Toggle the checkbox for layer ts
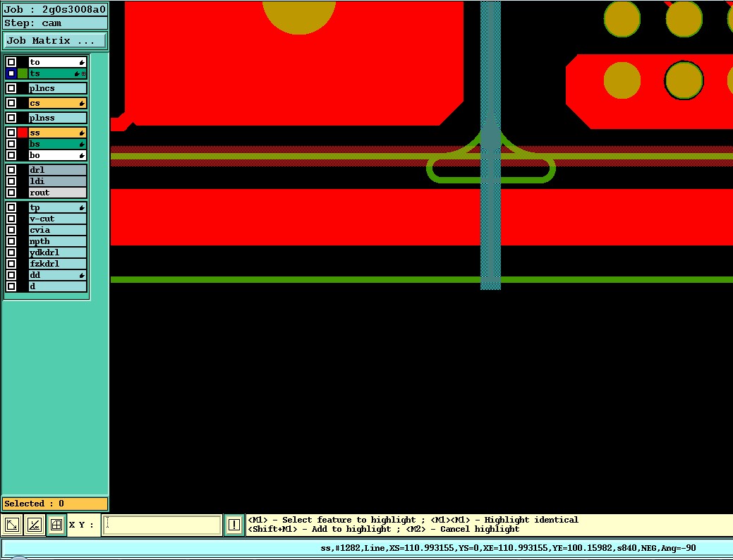Viewport: 733px width, 560px height. pyautogui.click(x=11, y=73)
